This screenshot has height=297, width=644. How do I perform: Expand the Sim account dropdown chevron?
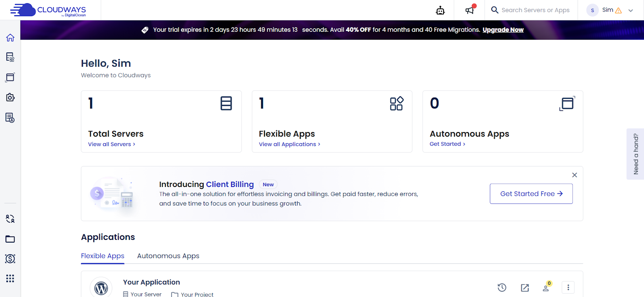coord(631,10)
